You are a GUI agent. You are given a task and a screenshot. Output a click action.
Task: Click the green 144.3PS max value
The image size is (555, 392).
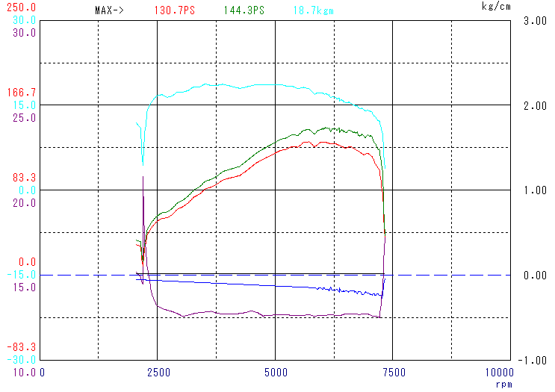[x=244, y=10]
